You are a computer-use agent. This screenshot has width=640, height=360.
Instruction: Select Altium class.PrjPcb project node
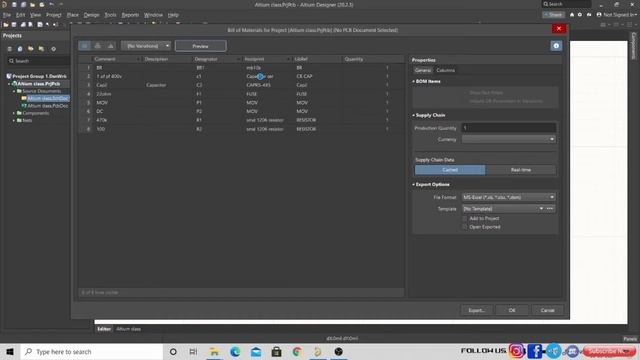(x=38, y=84)
